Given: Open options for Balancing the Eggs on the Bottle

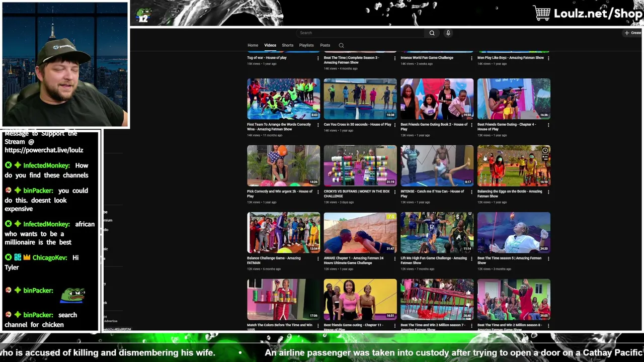Looking at the screenshot, I should coord(548,192).
